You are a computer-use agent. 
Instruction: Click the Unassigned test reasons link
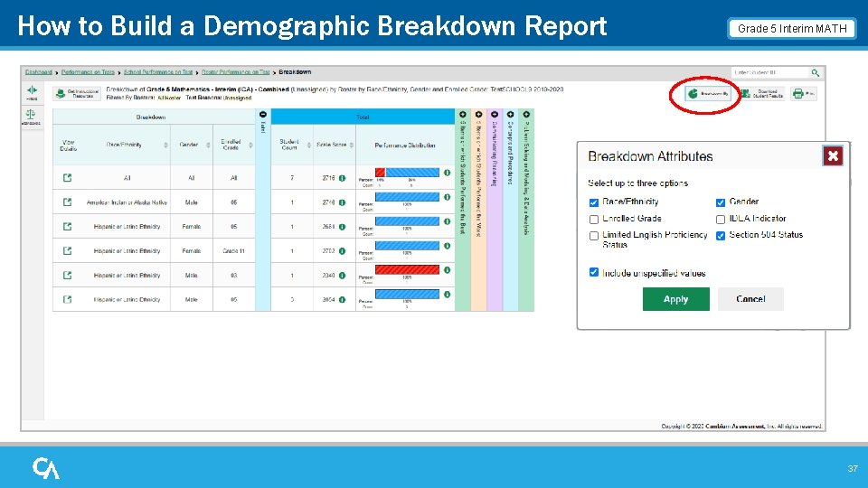click(237, 98)
